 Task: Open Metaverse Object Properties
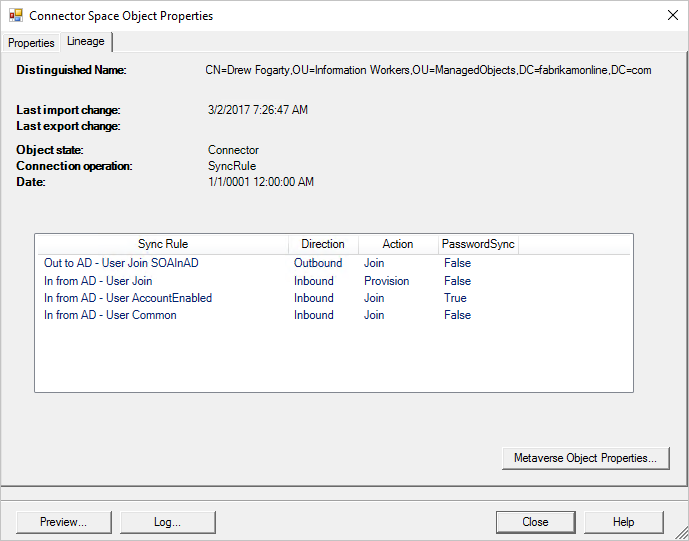[585, 458]
